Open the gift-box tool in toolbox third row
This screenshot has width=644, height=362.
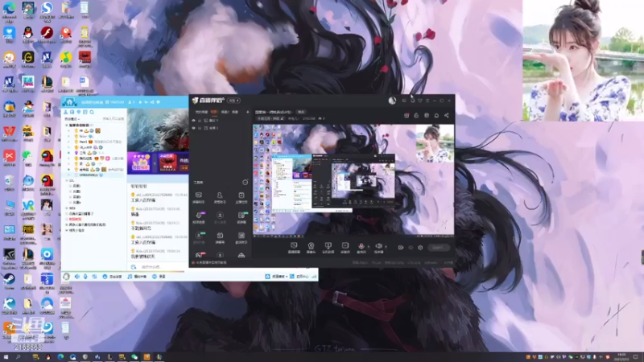coord(220,237)
